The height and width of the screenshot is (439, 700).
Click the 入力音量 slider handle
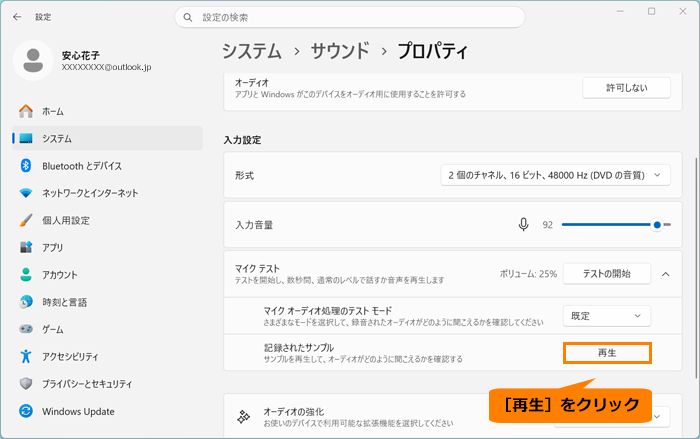(x=657, y=225)
